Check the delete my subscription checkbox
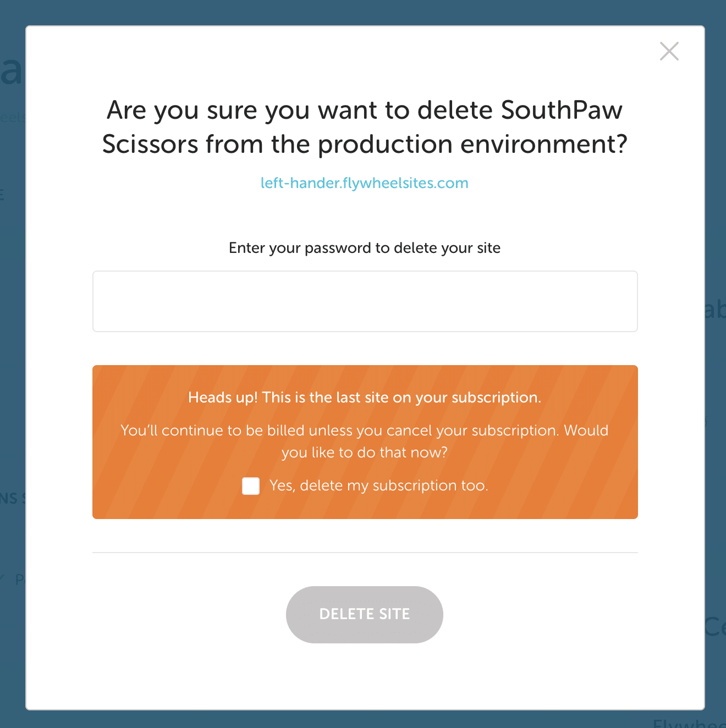726x728 pixels. (x=251, y=486)
